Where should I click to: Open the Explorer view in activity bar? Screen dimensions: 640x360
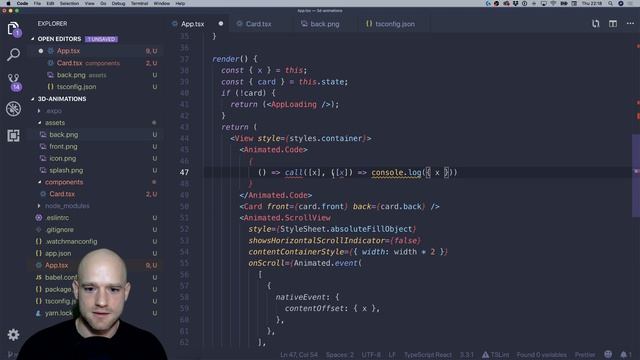pyautogui.click(x=13, y=29)
